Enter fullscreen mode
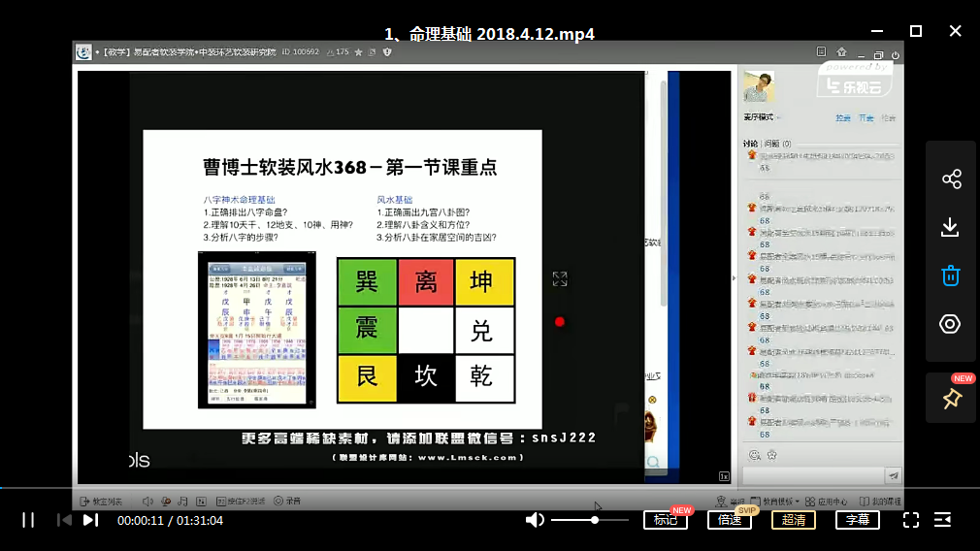 911,520
